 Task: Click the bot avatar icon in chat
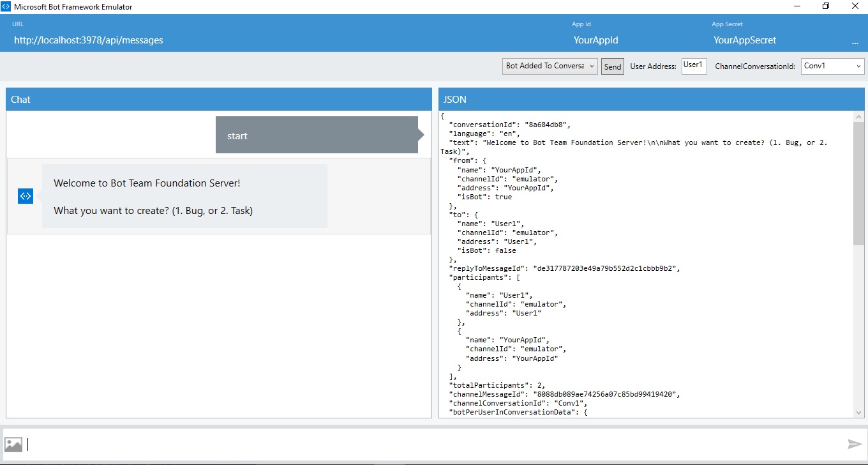pyautogui.click(x=25, y=196)
